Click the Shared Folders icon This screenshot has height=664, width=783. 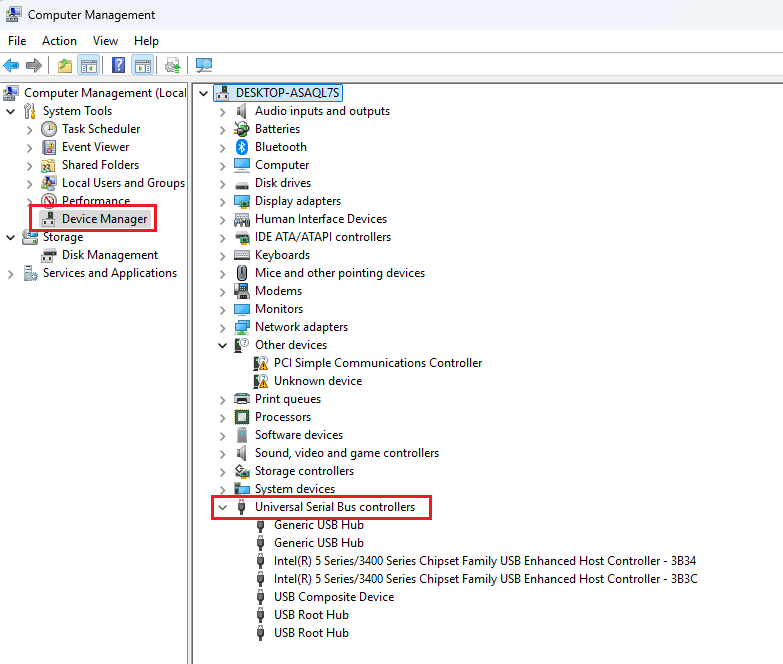[x=48, y=165]
